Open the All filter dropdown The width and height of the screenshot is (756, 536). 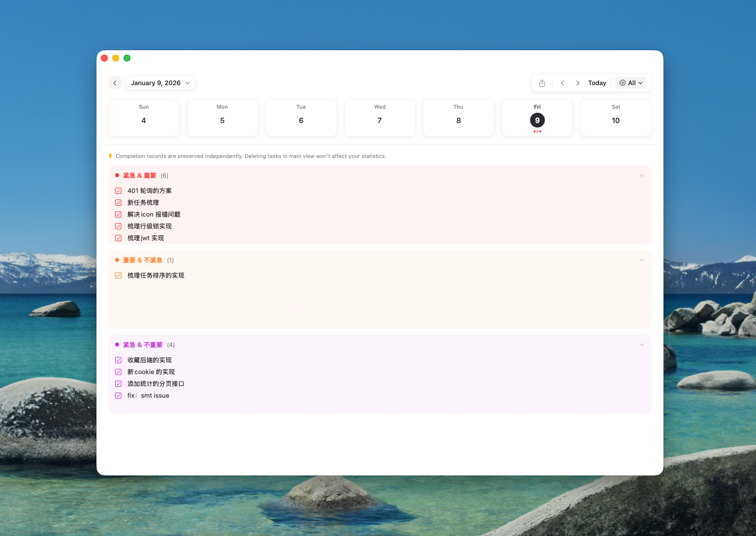(x=631, y=83)
